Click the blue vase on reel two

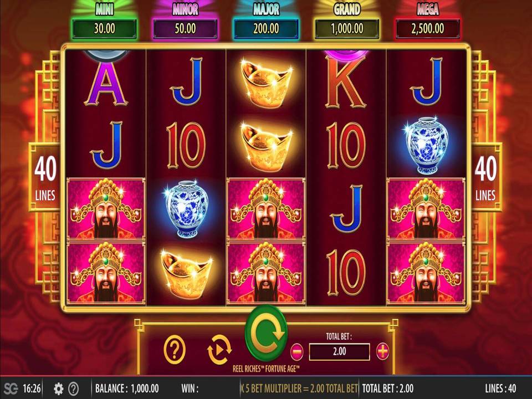[x=186, y=209]
